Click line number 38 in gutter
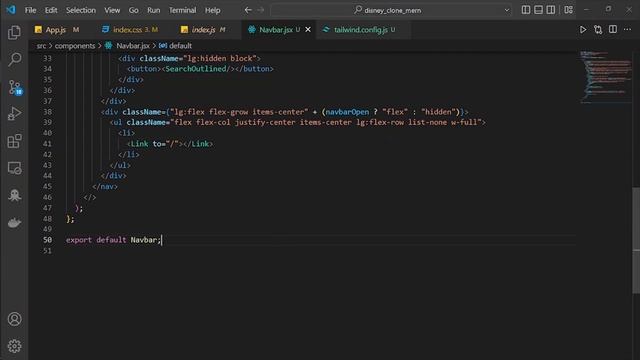This screenshot has width=640, height=360. (47, 111)
